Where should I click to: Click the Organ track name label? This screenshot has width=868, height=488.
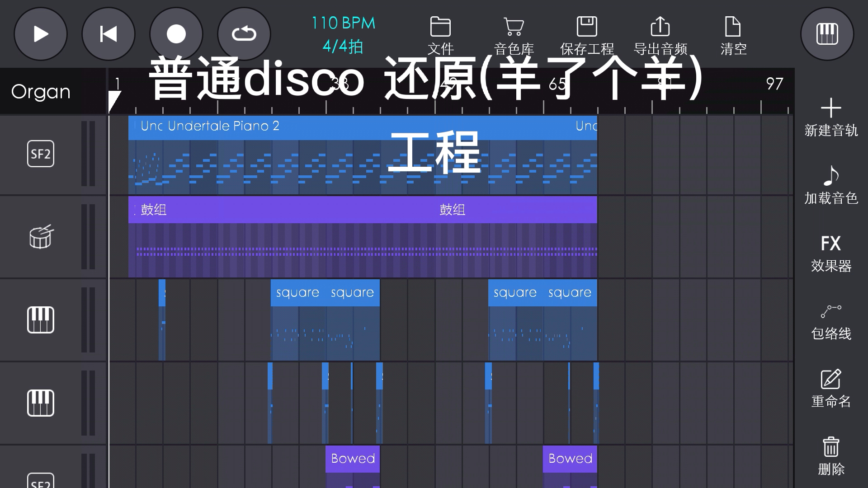click(x=41, y=92)
